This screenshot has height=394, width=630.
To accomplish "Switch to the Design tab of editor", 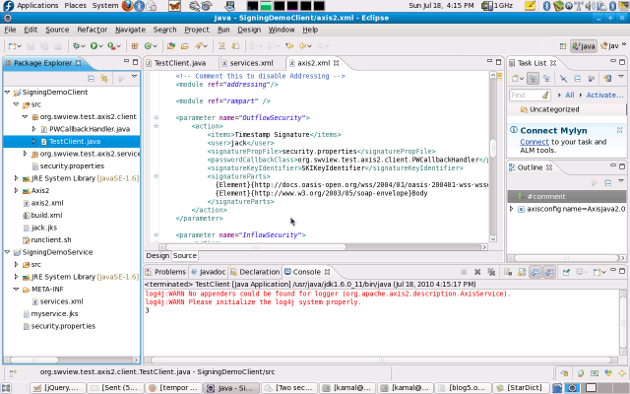I will [158, 255].
